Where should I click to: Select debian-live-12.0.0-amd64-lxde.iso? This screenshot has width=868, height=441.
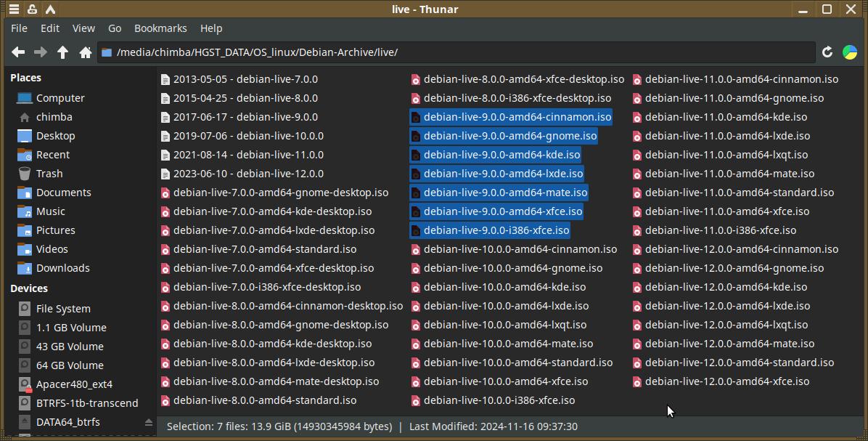click(x=721, y=305)
